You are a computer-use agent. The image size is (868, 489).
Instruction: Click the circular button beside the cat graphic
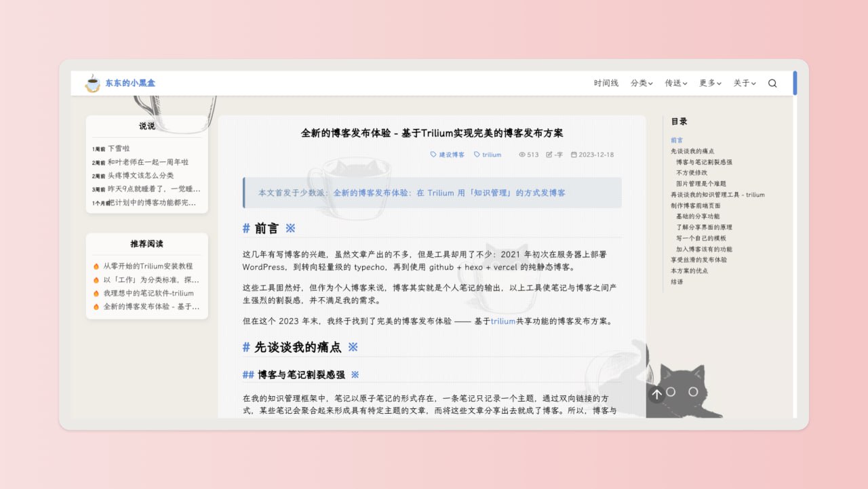point(672,391)
